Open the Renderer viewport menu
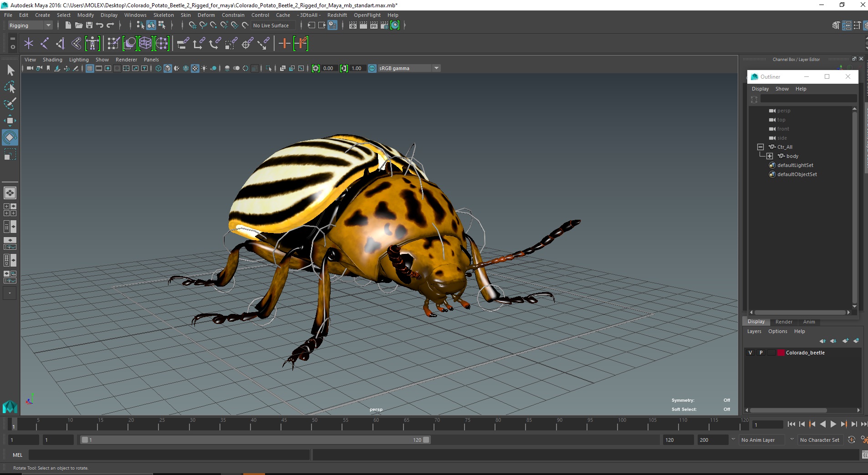 [x=126, y=60]
